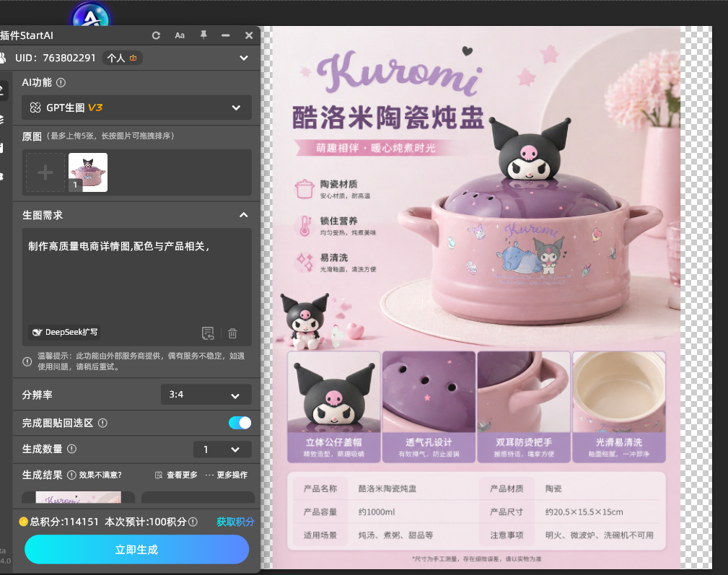Click the 陶瓷材质 pot icon on canvas
Screen dimensions: 728x575
(304, 189)
